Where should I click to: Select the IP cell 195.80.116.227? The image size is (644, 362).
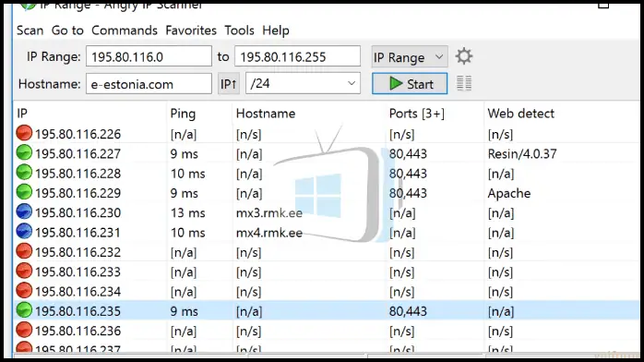click(78, 153)
